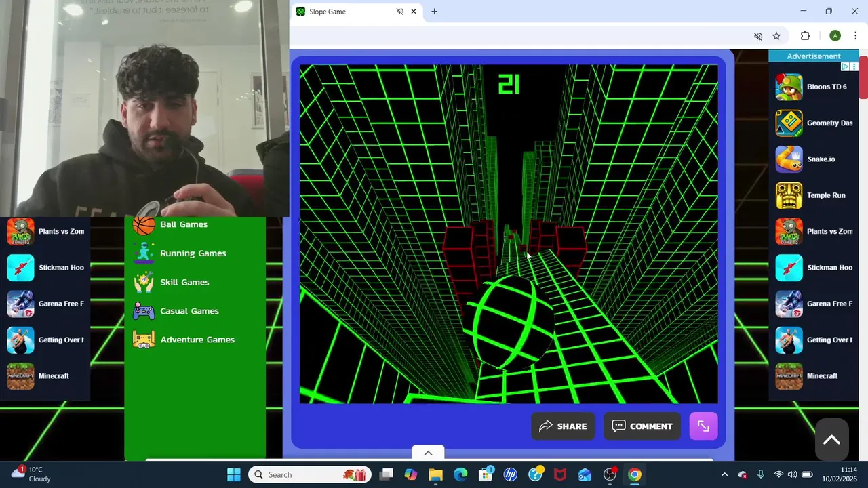Viewport: 868px width, 488px height.
Task: Open File Explorer from the taskbar
Action: click(x=435, y=474)
